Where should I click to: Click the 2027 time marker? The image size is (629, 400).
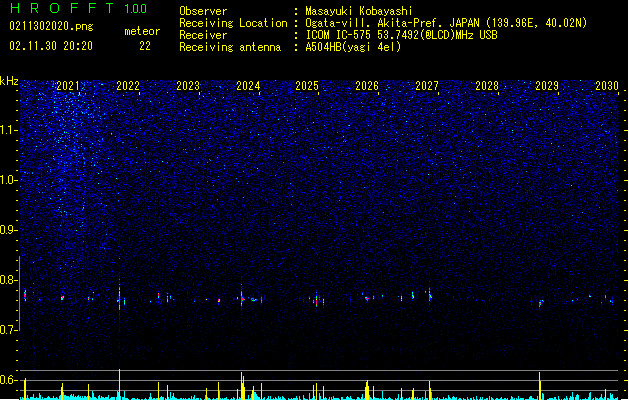click(427, 86)
